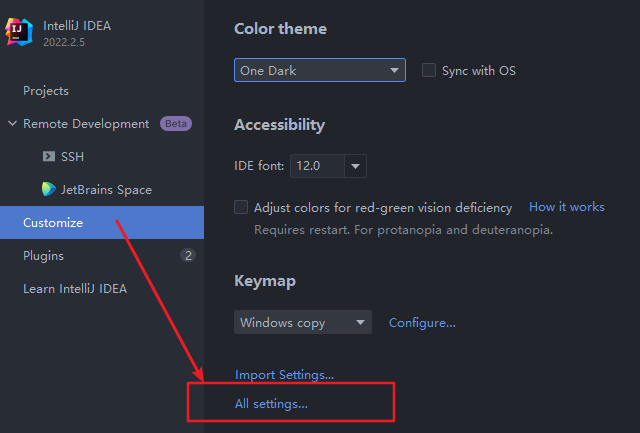Select the Customize tab
The image size is (640, 433).
click(x=102, y=222)
